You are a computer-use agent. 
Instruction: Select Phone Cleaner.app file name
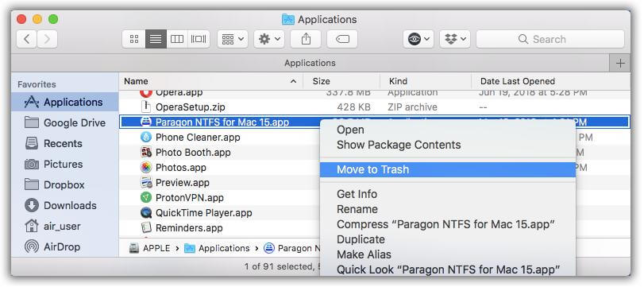click(198, 138)
